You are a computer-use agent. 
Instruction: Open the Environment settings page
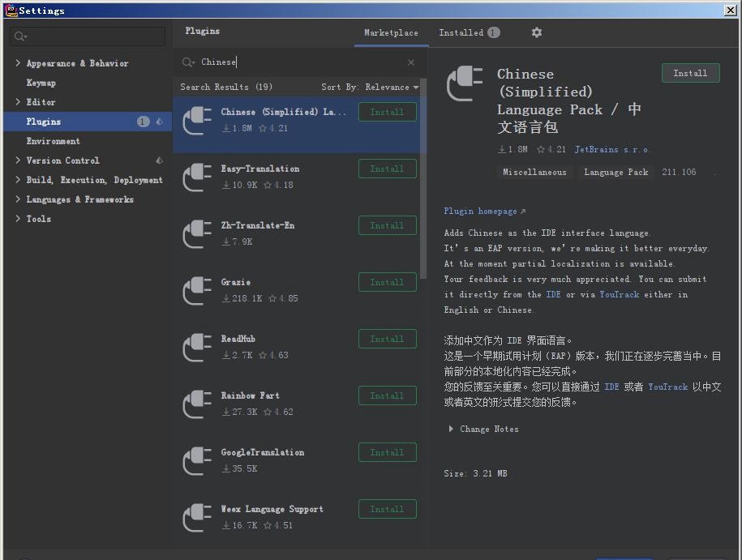click(x=53, y=141)
